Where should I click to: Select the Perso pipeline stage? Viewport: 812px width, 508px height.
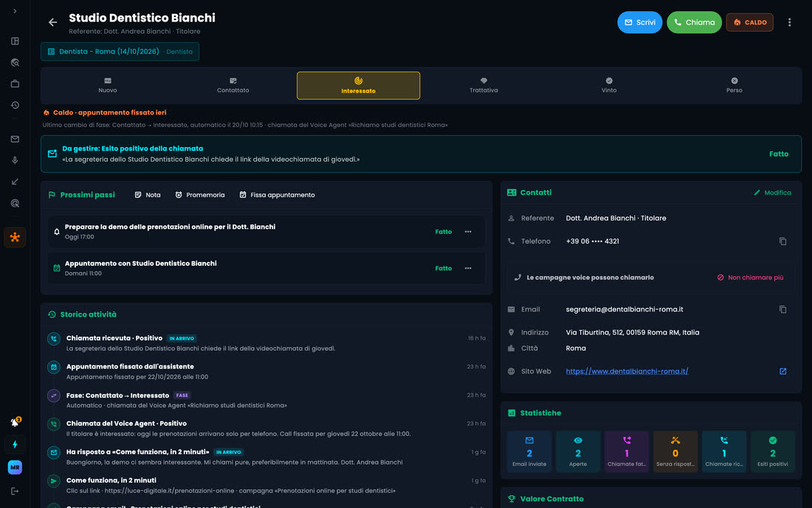click(x=734, y=86)
